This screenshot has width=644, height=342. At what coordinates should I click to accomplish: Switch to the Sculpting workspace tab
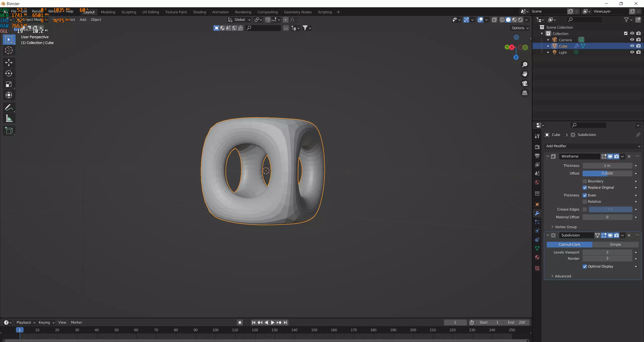point(129,12)
